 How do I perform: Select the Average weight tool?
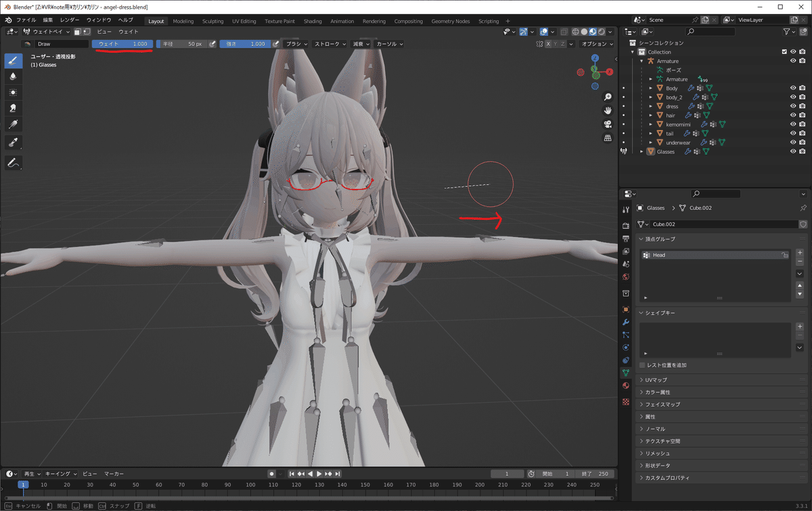[x=14, y=92]
